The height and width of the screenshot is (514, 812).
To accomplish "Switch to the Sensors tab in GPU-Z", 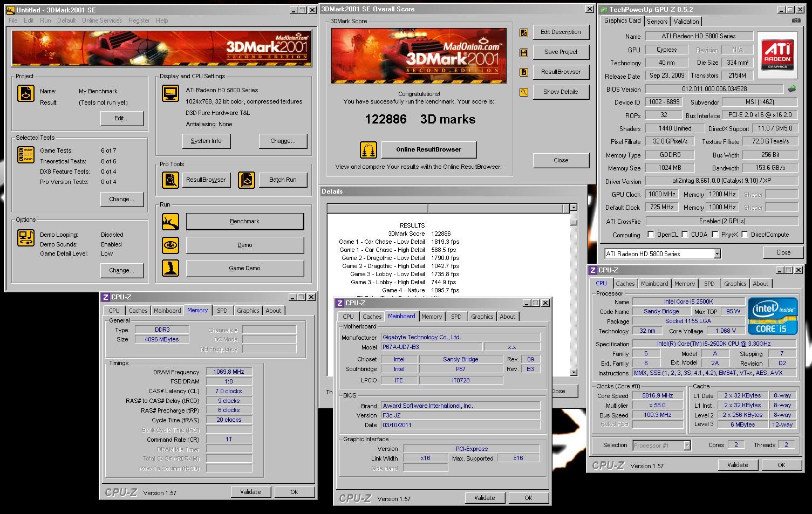I will [x=657, y=22].
